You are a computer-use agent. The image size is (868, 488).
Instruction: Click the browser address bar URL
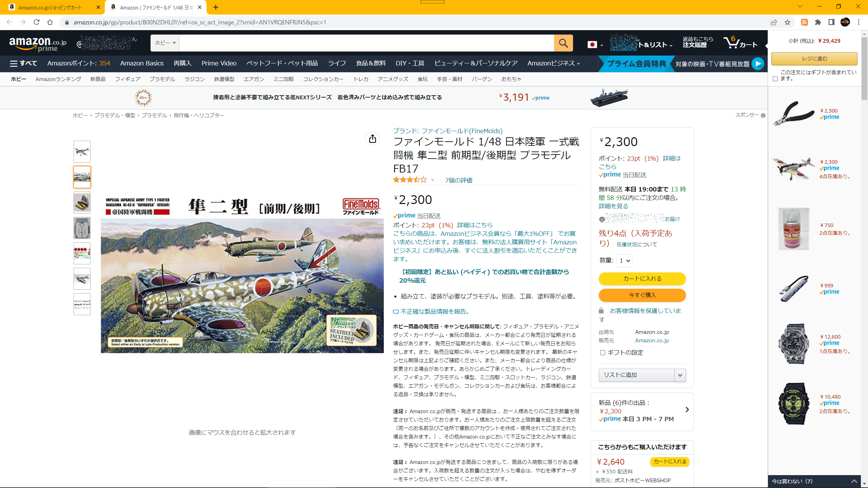200,22
